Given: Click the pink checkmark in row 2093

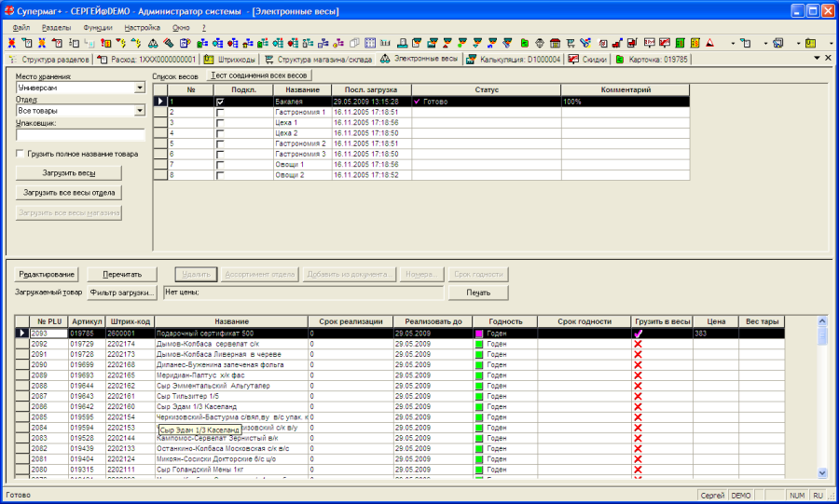Looking at the screenshot, I should point(639,334).
